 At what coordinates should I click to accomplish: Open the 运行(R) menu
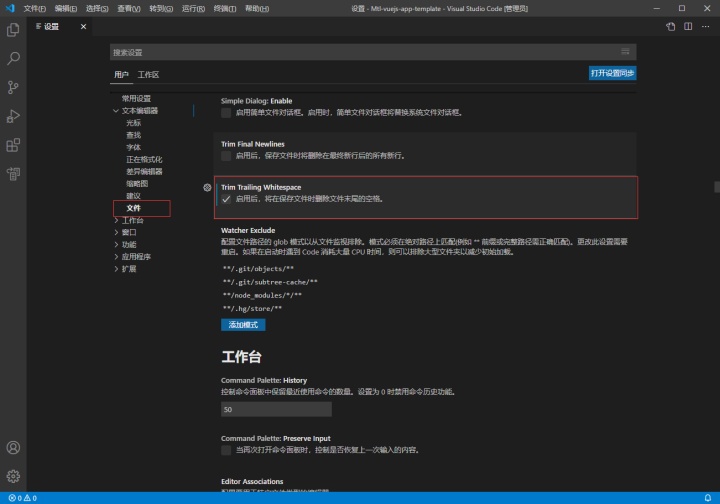[193, 8]
